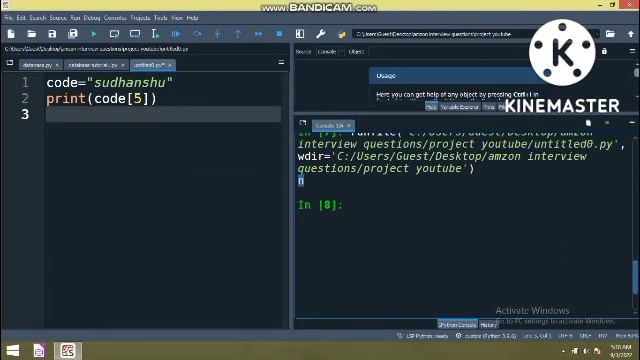This screenshot has height=360, width=640.
Task: Run file with the green play button
Action: pyautogui.click(x=94, y=34)
